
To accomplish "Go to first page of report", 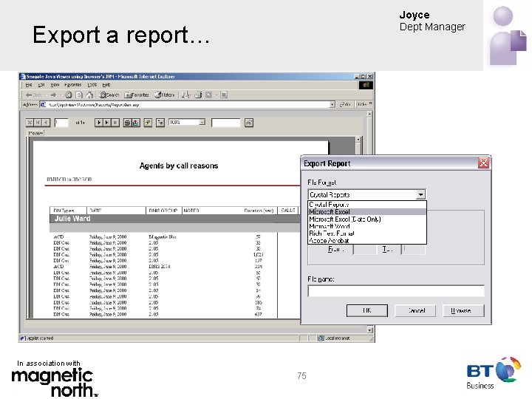I will [x=38, y=123].
